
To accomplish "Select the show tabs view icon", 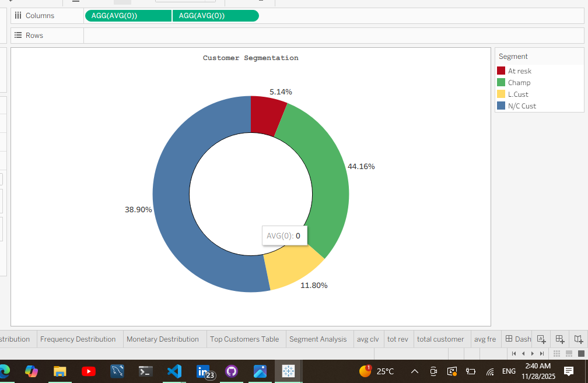I will click(x=581, y=354).
